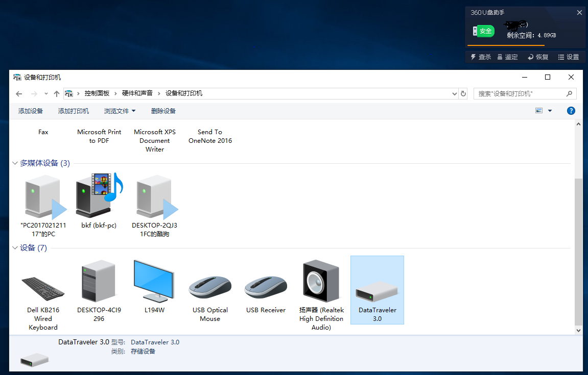This screenshot has width=588, height=375.
Task: Click the 存储设备 category value
Action: [143, 352]
